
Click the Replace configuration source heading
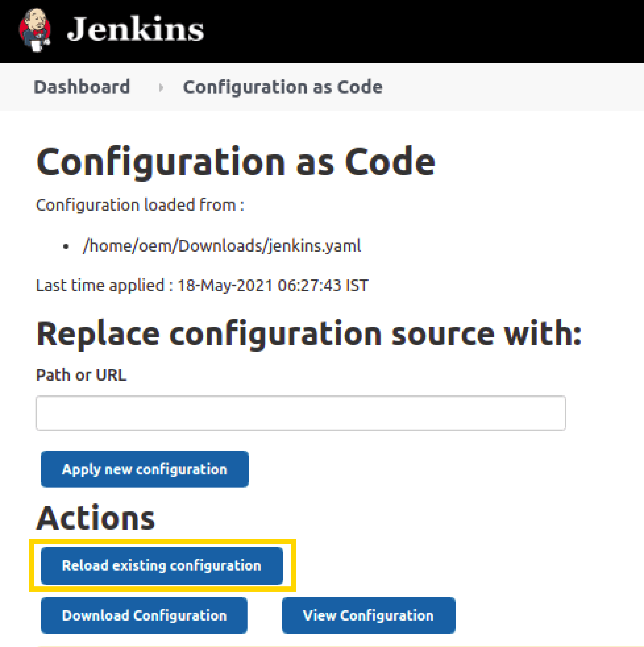point(308,332)
